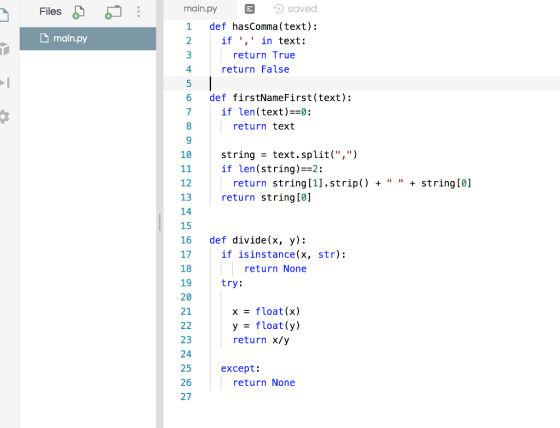Click the "if ',' in text:" line
Image resolution: width=560 pixels, height=428 pixels.
(263, 41)
